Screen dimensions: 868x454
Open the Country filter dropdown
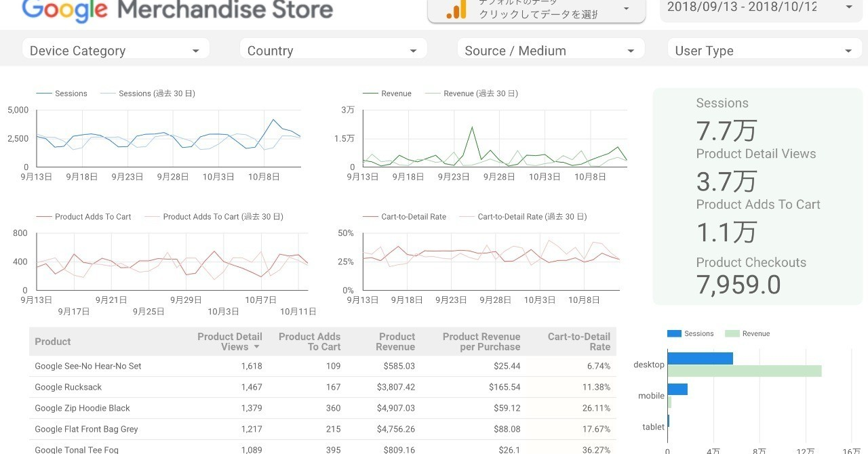333,50
